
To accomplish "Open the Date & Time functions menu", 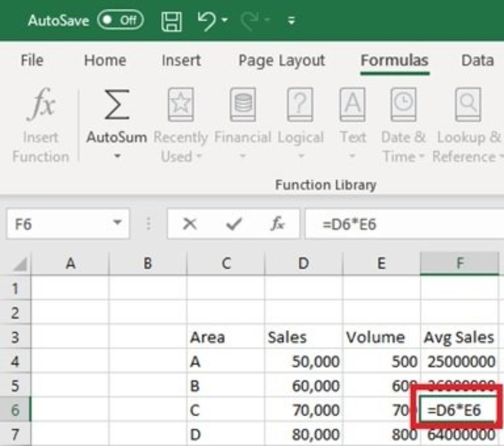I will tap(404, 125).
